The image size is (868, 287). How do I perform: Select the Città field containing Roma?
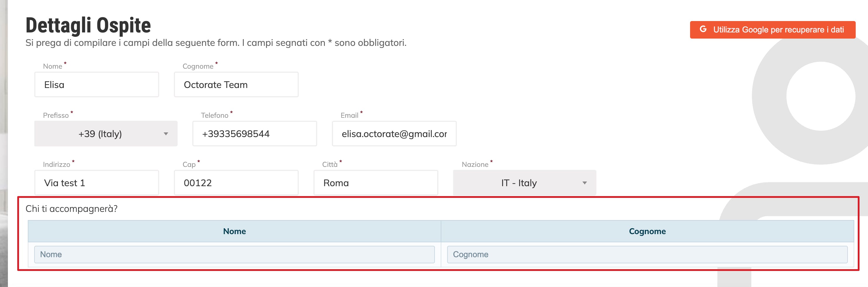pyautogui.click(x=375, y=183)
